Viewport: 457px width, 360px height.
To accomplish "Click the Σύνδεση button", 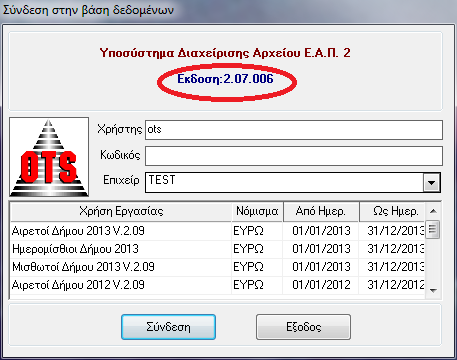I will (x=168, y=327).
